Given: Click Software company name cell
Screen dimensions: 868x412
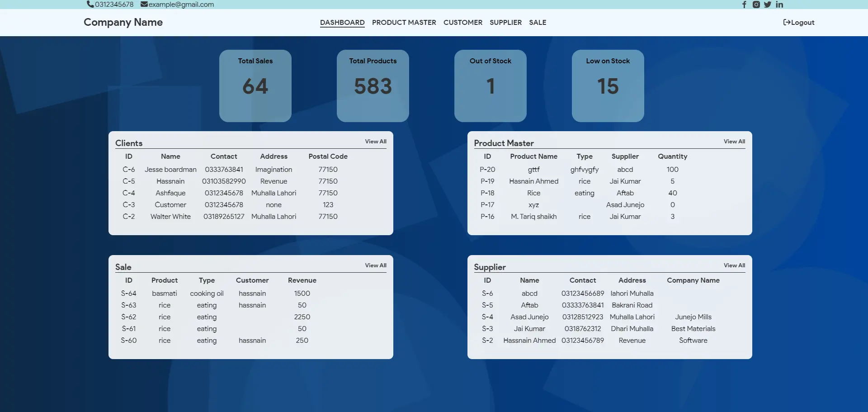Looking at the screenshot, I should tap(693, 341).
